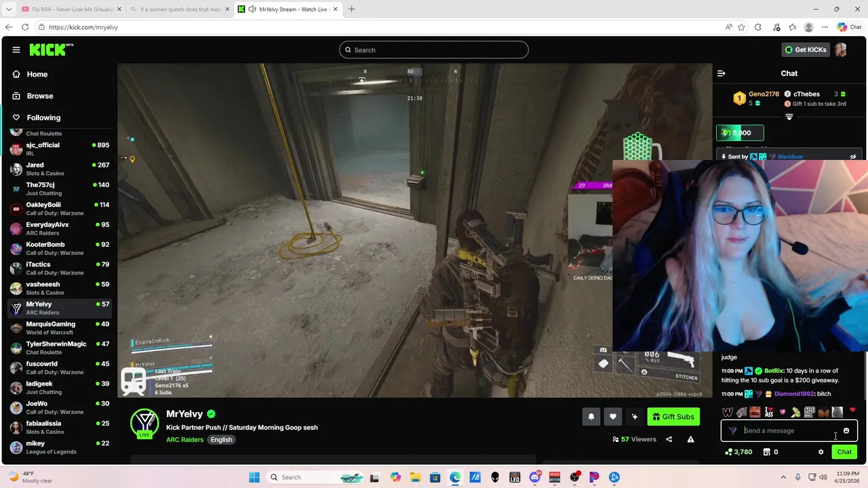Click the English language tag
The image size is (868, 488).
pos(221,439)
